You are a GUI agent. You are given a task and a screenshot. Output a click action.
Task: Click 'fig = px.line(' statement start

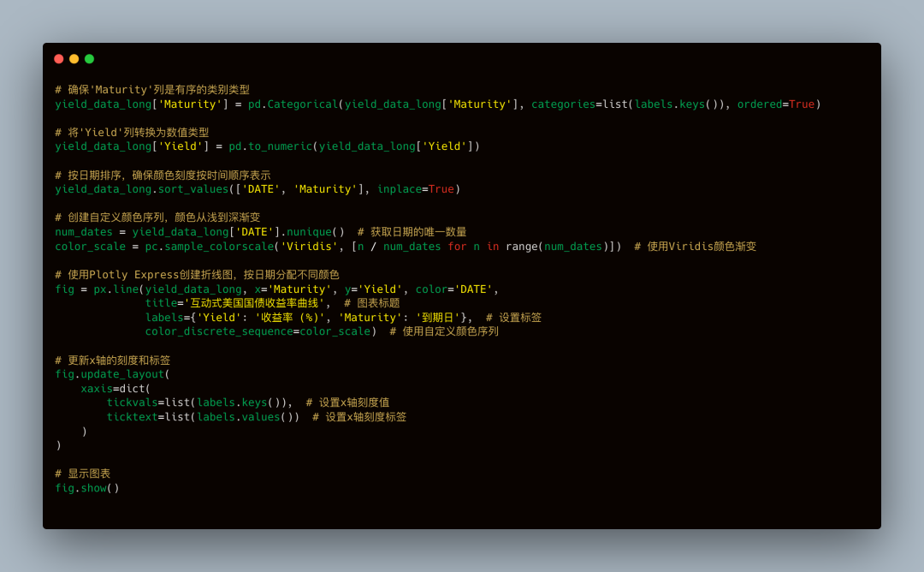coord(99,289)
